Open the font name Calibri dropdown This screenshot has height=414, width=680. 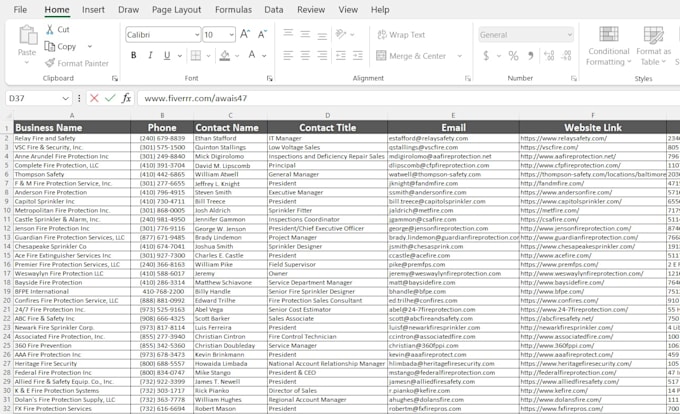[197, 35]
